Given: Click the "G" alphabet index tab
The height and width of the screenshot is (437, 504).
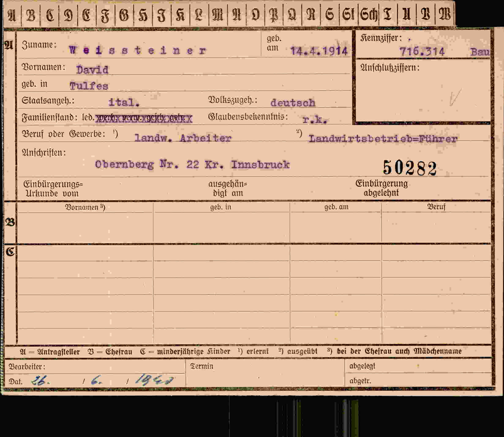Looking at the screenshot, I should pyautogui.click(x=124, y=15).
